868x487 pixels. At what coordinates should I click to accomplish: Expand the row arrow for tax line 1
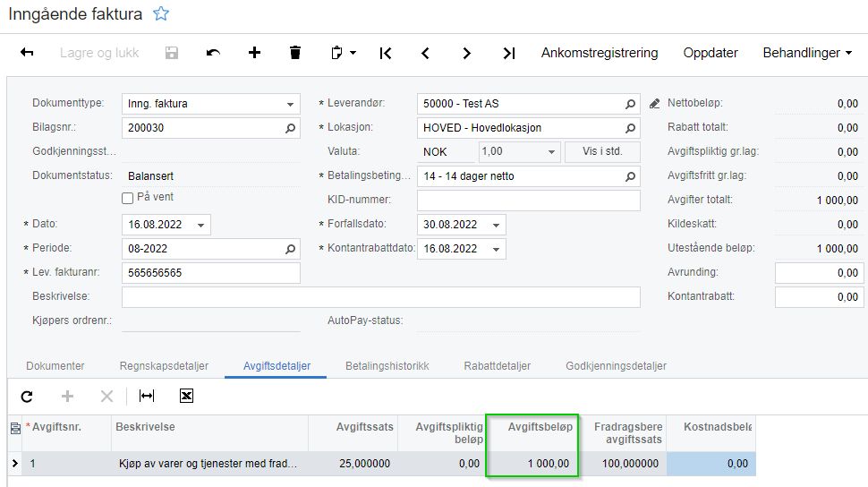[15, 464]
